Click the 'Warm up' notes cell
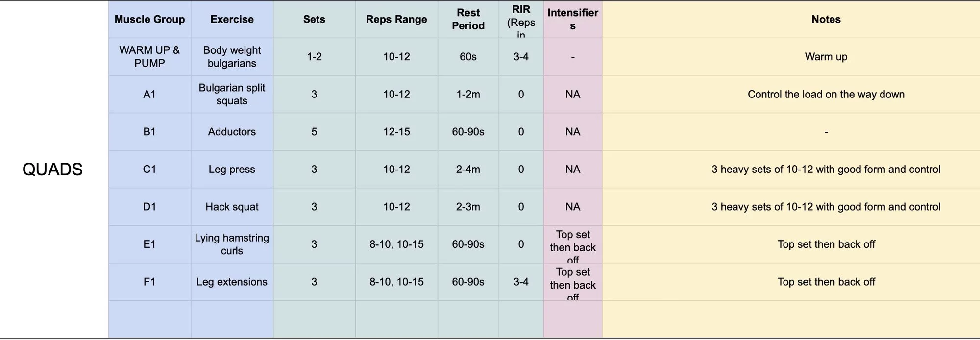This screenshot has height=340, width=980. pyautogui.click(x=826, y=57)
